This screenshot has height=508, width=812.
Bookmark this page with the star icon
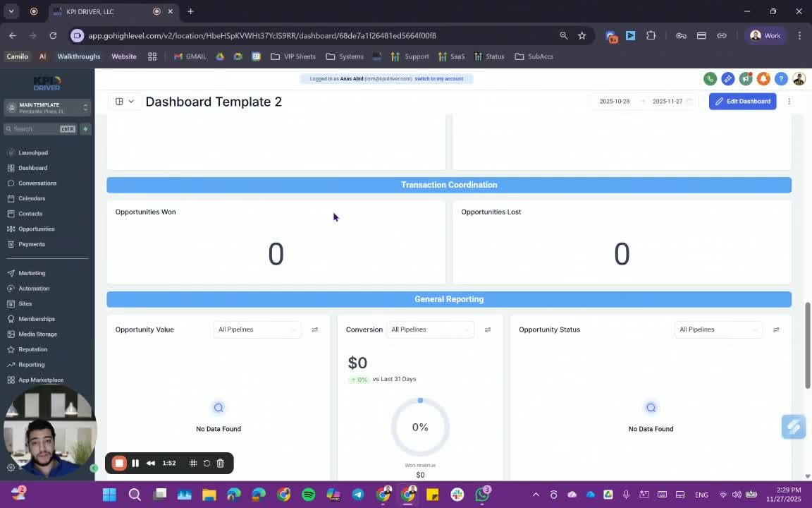[582, 36]
